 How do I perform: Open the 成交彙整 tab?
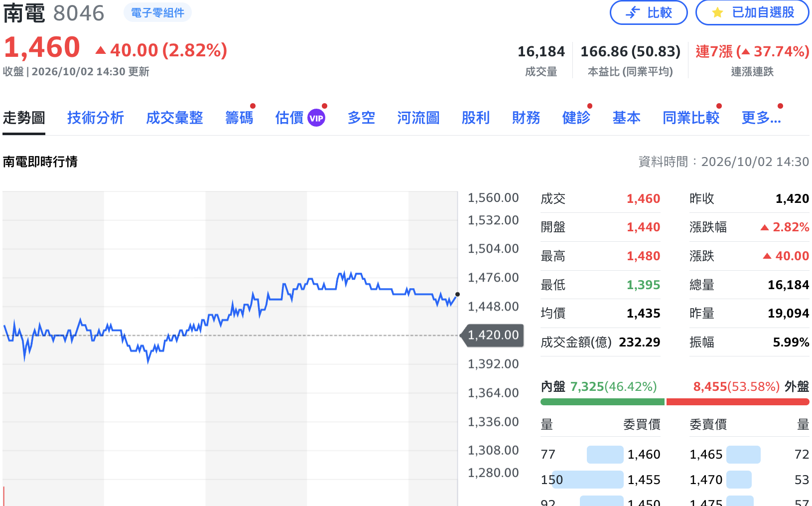174,118
